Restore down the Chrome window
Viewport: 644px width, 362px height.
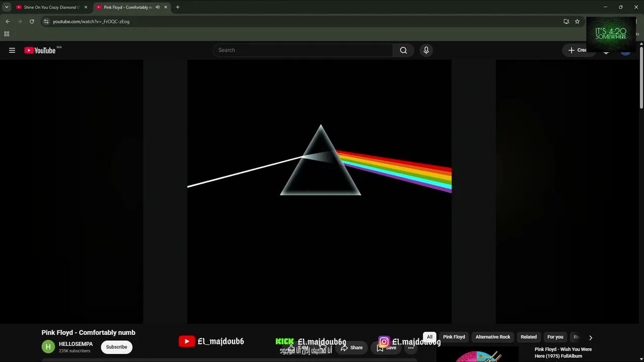[621, 7]
